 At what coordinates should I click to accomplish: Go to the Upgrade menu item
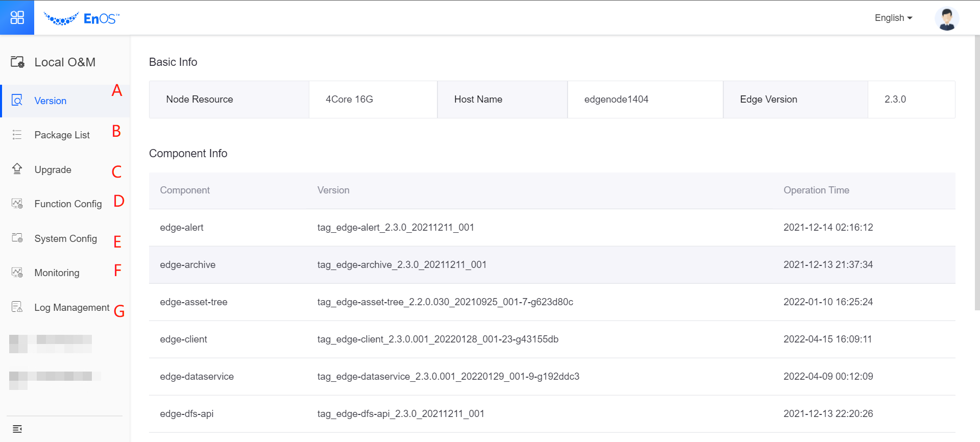click(x=53, y=169)
